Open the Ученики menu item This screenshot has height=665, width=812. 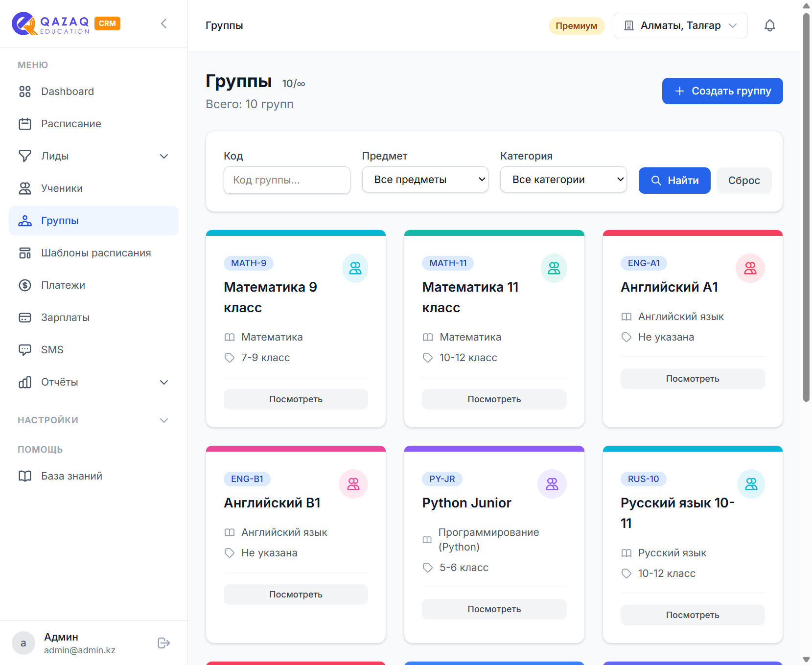click(93, 188)
